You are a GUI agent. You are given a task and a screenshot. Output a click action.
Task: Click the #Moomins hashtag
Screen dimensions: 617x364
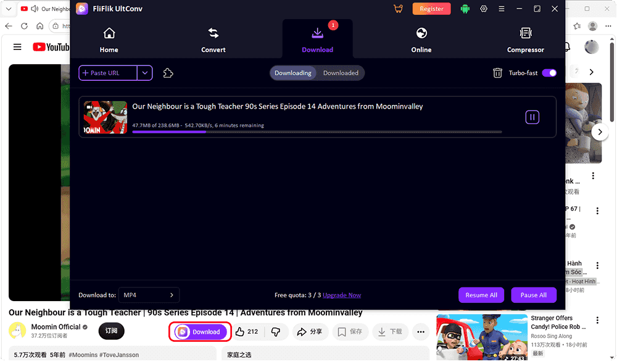click(x=83, y=355)
